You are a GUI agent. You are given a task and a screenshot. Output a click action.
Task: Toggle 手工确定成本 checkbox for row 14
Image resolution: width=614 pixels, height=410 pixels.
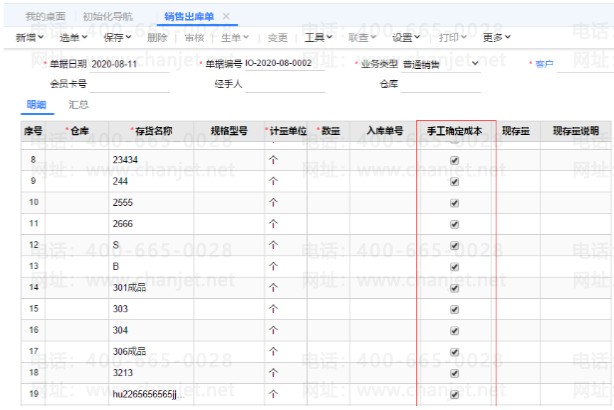455,288
